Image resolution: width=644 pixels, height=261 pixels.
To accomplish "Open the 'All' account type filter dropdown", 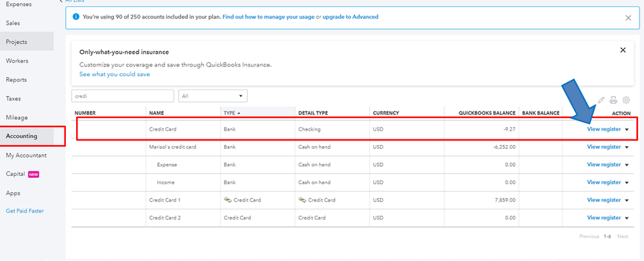I will tap(213, 96).
